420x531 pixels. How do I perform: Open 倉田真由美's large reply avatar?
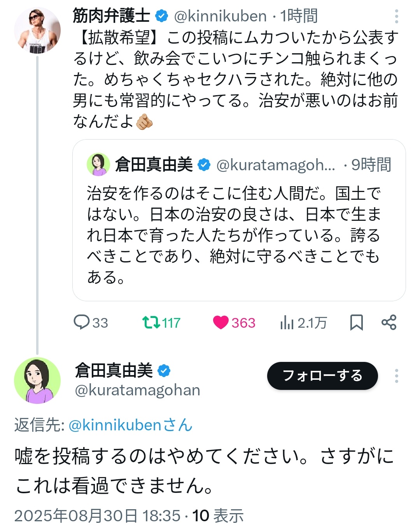37,381
